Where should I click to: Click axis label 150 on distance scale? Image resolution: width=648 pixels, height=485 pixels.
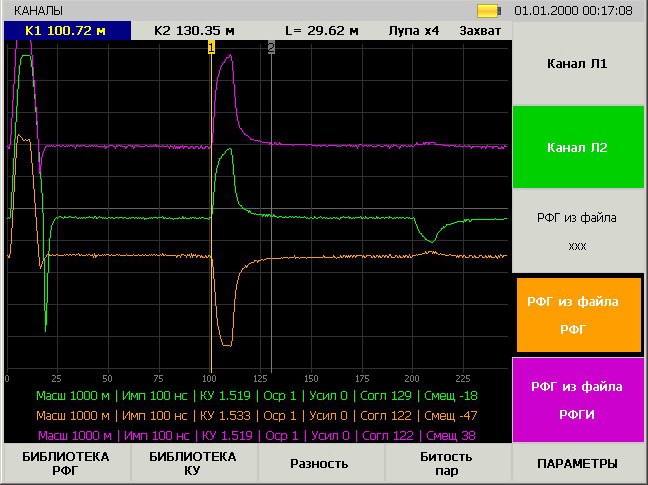(311, 378)
